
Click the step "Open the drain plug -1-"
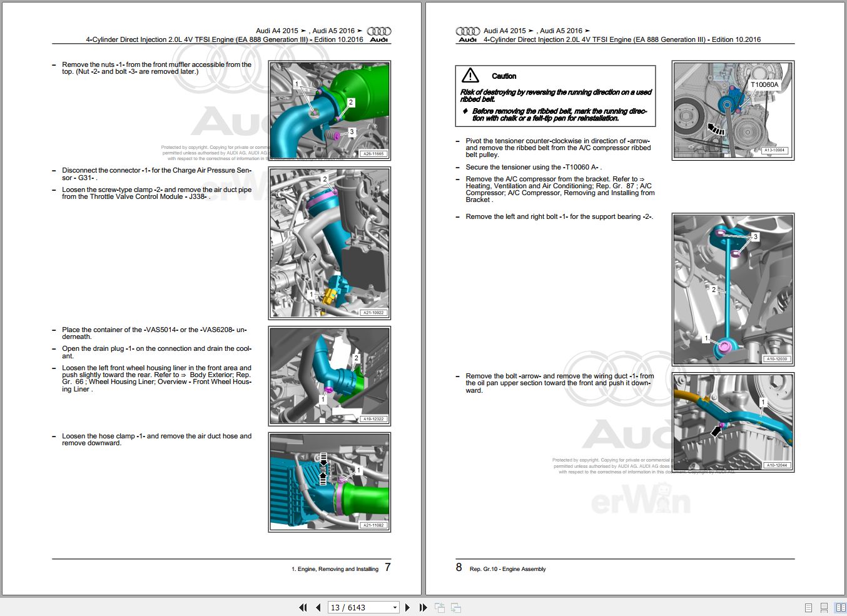[x=156, y=353]
